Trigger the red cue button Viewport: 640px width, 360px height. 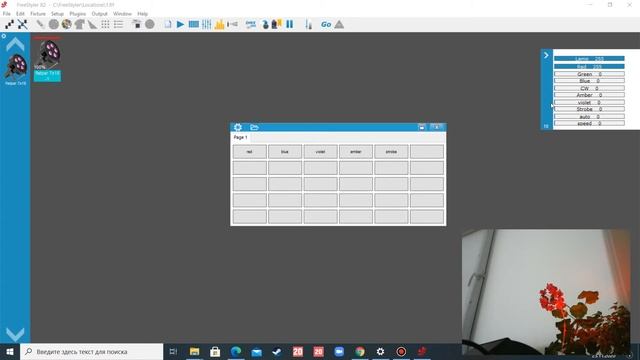point(249,152)
